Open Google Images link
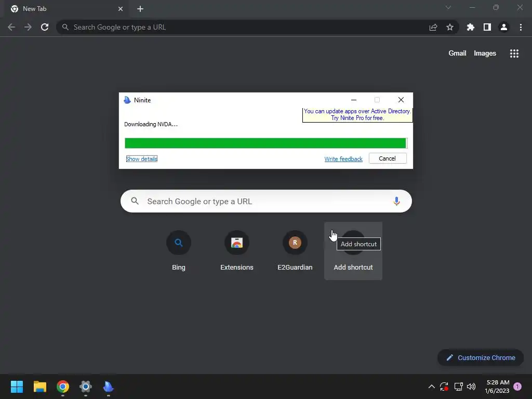 coord(485,54)
